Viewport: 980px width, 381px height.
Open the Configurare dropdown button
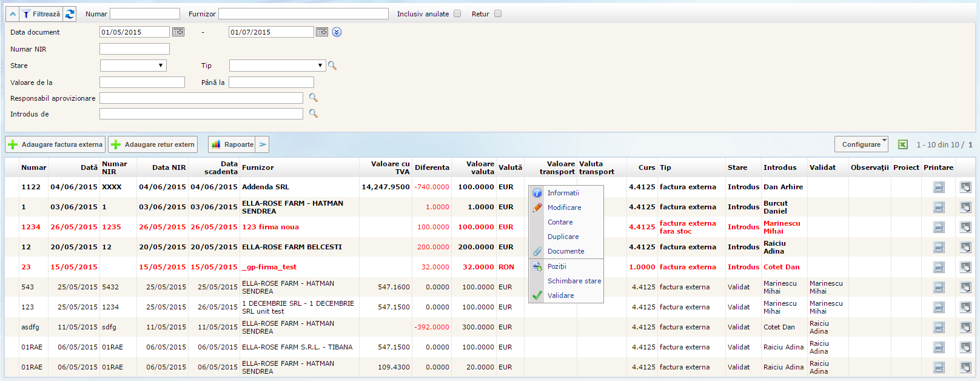click(861, 144)
